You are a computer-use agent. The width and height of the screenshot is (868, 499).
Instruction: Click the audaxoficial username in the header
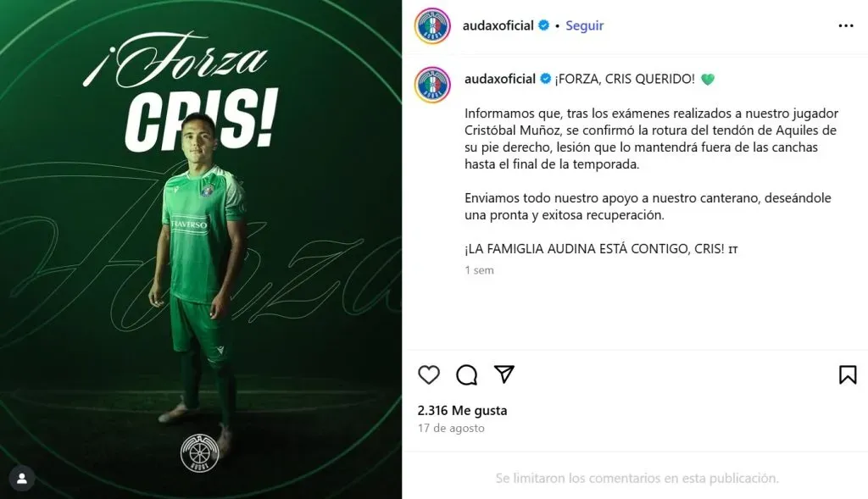tap(498, 25)
